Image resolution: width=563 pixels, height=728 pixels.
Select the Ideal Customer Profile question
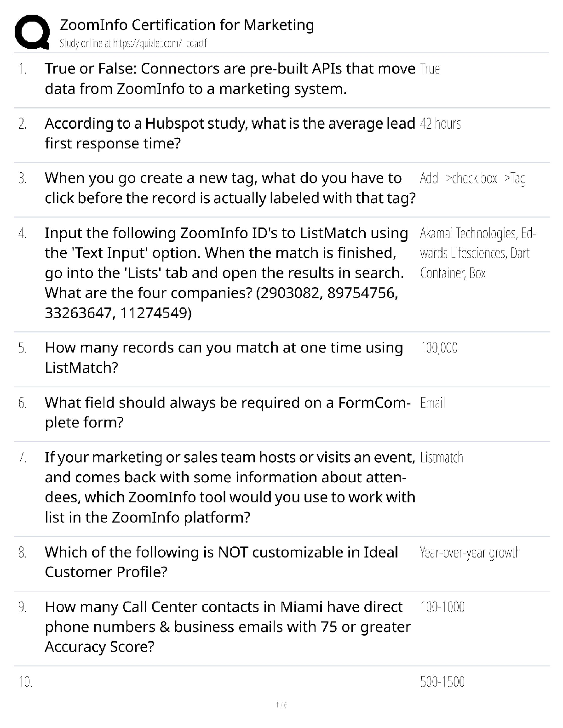click(221, 562)
